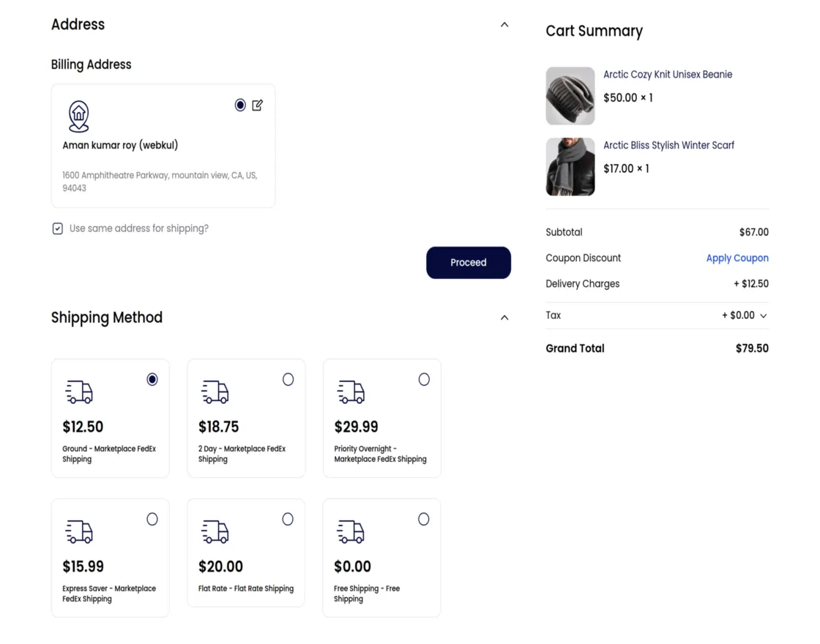Click Express Saver - Marketplace FedEx Shipping label
Screen dimensions: 820x644
(109, 594)
